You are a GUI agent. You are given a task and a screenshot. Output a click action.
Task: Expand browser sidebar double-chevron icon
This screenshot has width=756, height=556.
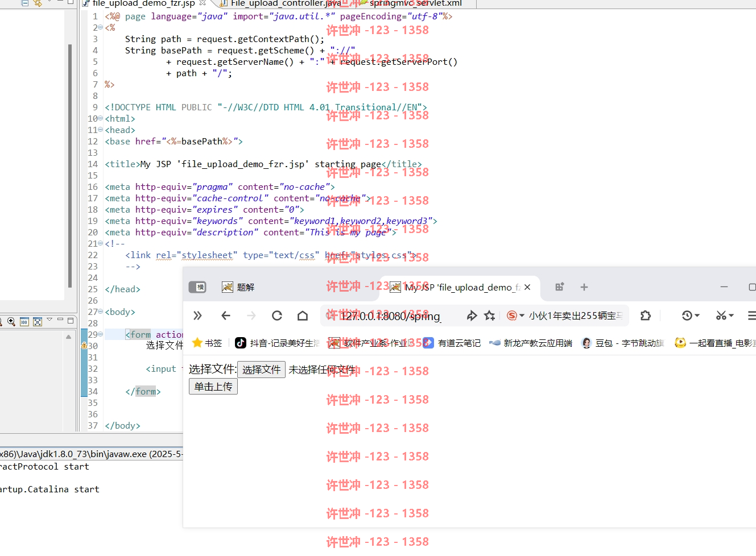(197, 316)
